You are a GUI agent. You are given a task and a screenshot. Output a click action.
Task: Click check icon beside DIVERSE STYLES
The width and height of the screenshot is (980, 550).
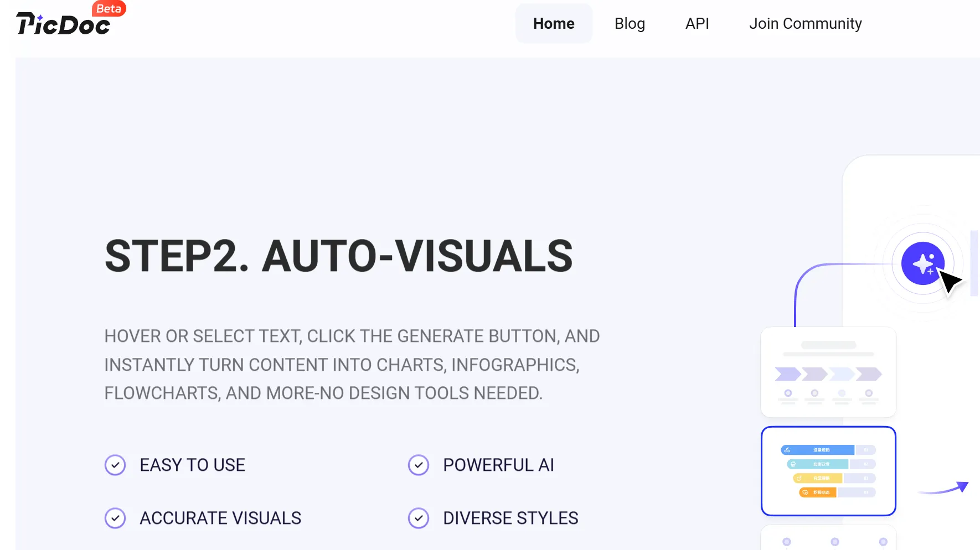[x=419, y=518]
